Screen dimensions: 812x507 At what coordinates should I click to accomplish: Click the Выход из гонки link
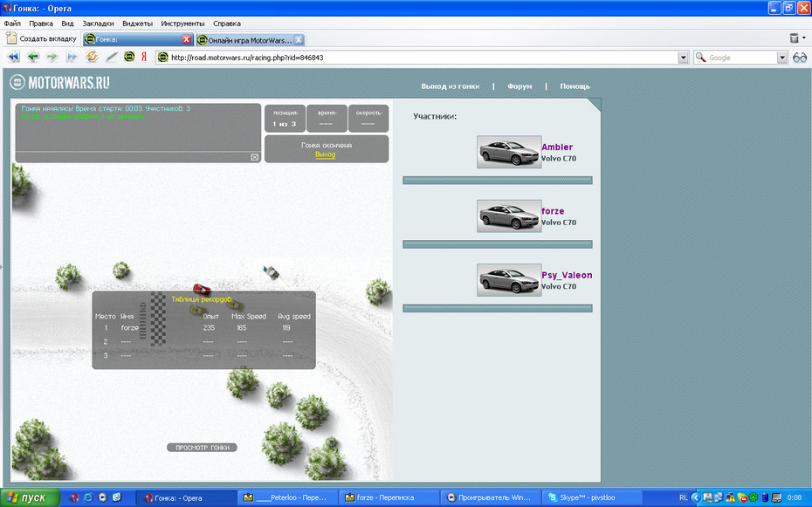[x=450, y=86]
